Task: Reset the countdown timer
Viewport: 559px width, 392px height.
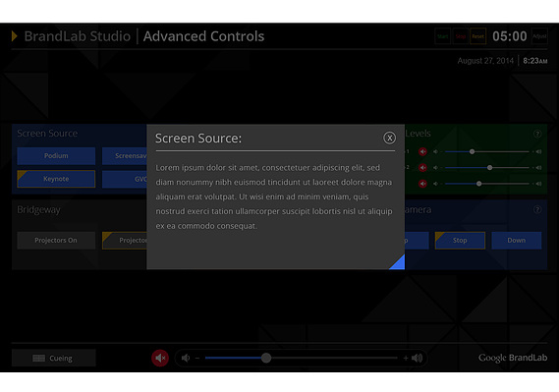Action: click(477, 36)
